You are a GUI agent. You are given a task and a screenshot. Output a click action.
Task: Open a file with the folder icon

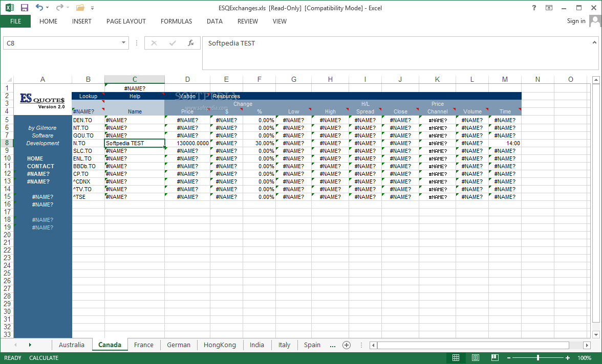coord(80,7)
